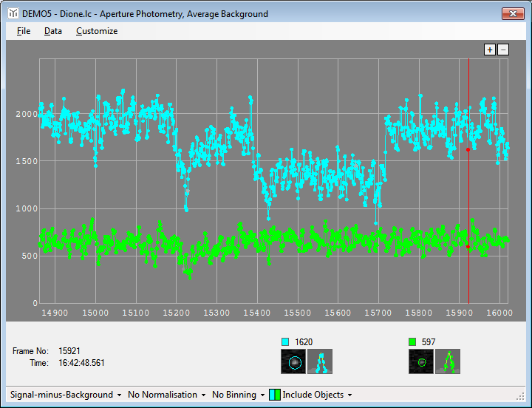This screenshot has width=532, height=408.
Task: Open the Include Objects dropdown
Action: [x=317, y=395]
